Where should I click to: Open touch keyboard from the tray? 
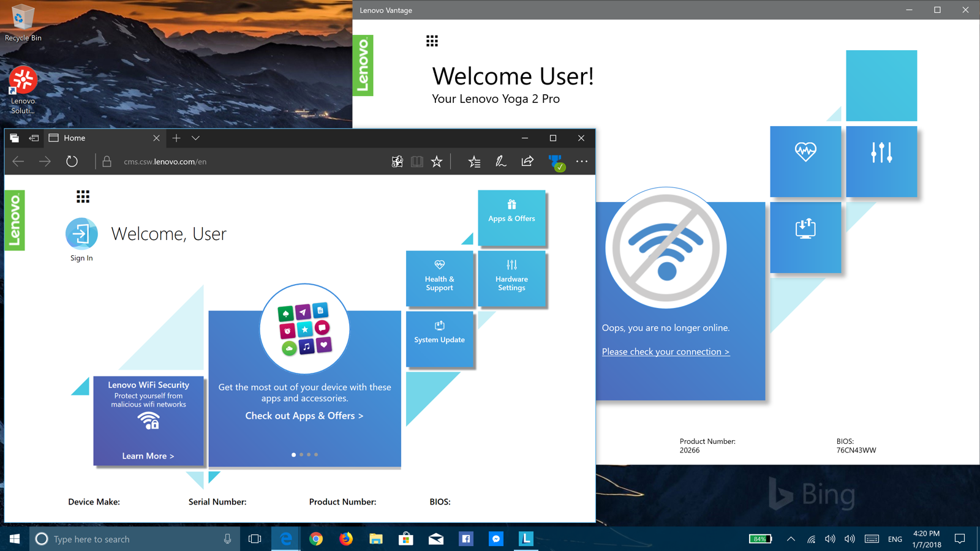click(x=872, y=539)
